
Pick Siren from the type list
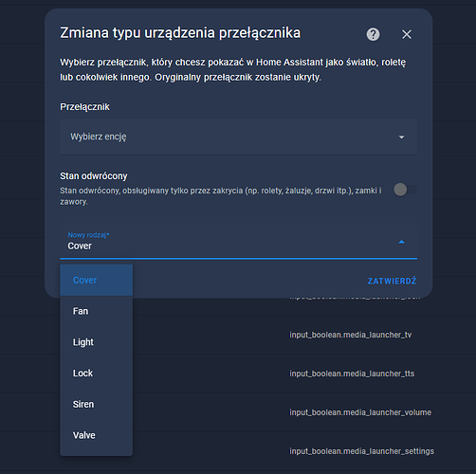pos(96,404)
